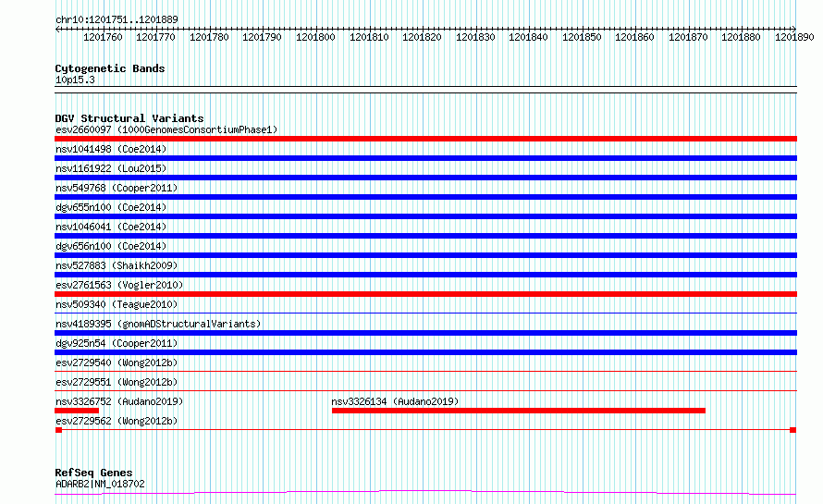The width and height of the screenshot is (823, 504).
Task: Click ruler position 1201820
Action: pyautogui.click(x=422, y=37)
